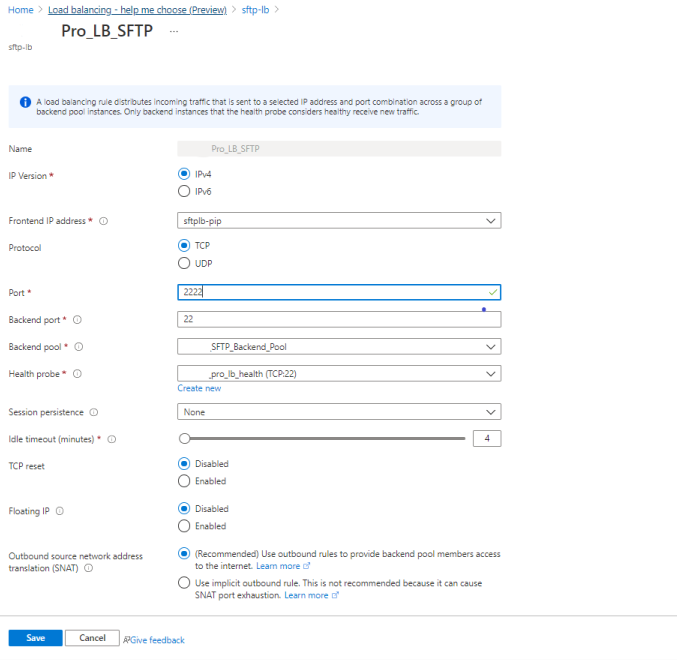Click the Save button
This screenshot has height=660, width=677.
tap(35, 638)
